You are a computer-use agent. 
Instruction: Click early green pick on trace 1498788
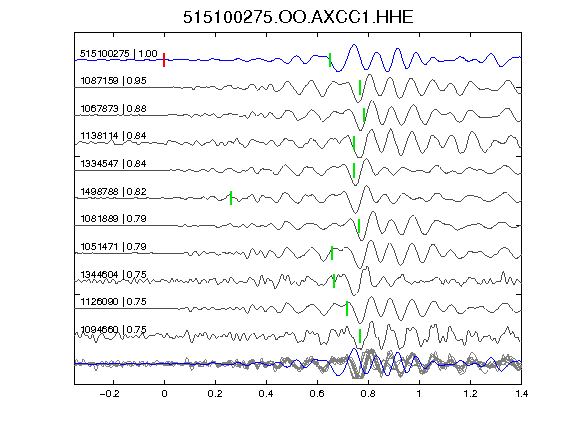[231, 198]
